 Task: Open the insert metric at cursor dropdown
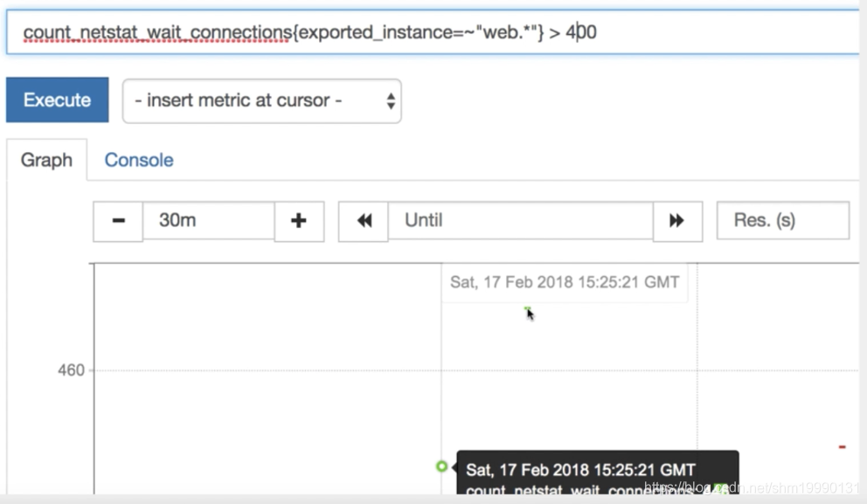click(x=261, y=101)
